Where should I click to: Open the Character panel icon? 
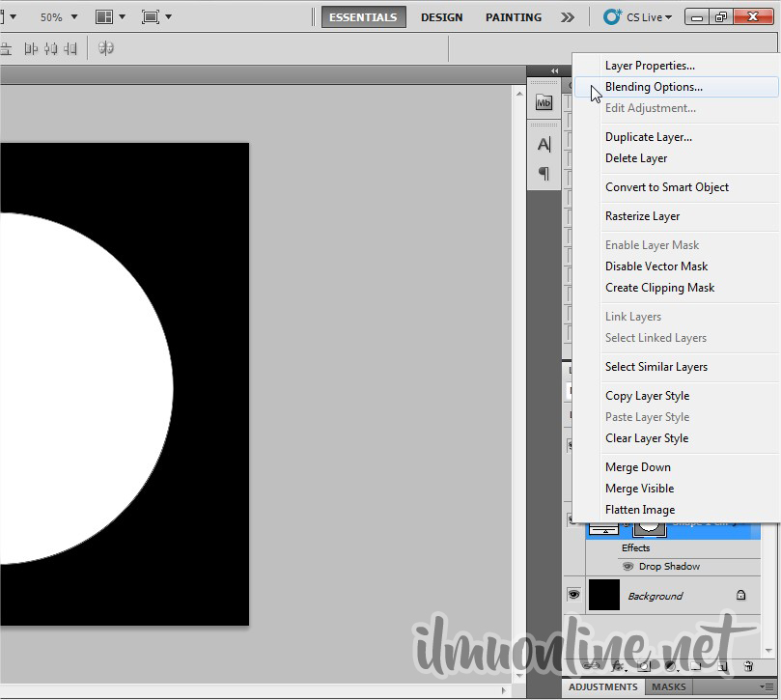coord(544,145)
